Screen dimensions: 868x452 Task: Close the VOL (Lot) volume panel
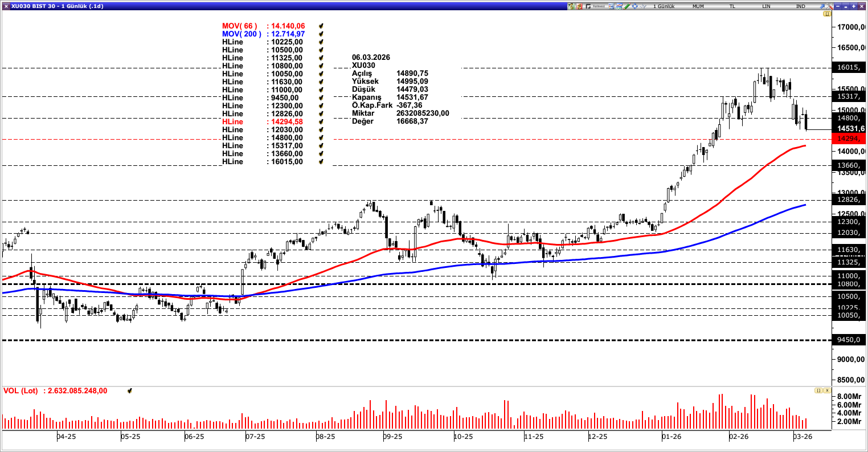point(826,391)
